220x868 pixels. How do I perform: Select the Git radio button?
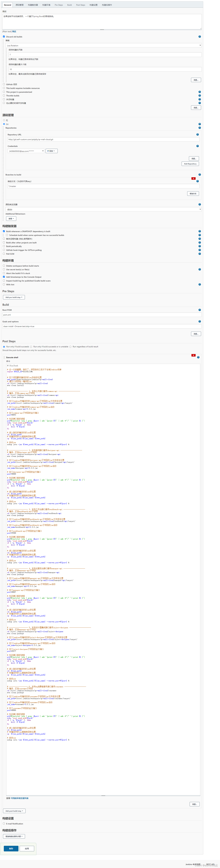click(4, 124)
